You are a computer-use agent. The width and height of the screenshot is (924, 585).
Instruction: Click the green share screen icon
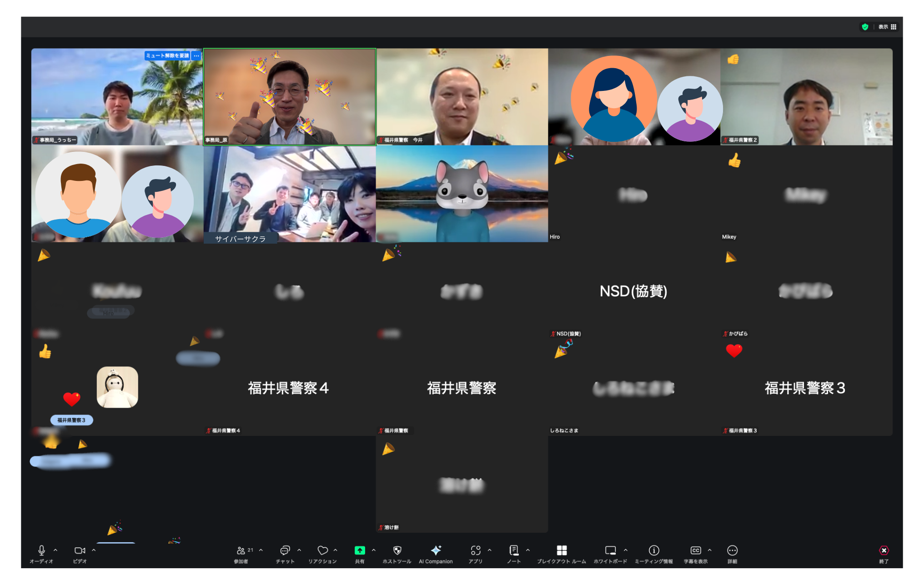[359, 551]
